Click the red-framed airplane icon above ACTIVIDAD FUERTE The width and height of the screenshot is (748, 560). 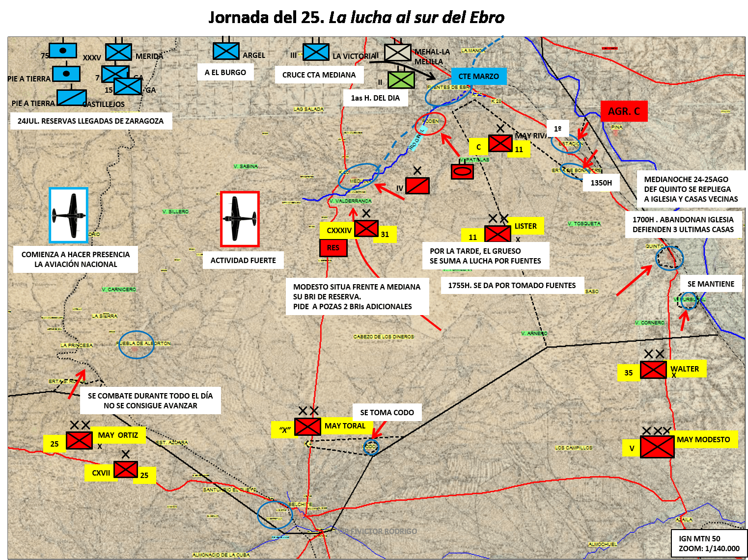coord(240,219)
